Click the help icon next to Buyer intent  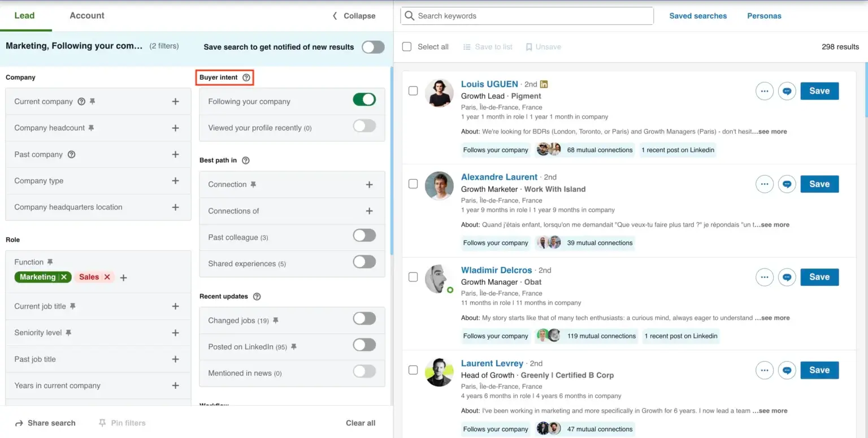coord(246,77)
